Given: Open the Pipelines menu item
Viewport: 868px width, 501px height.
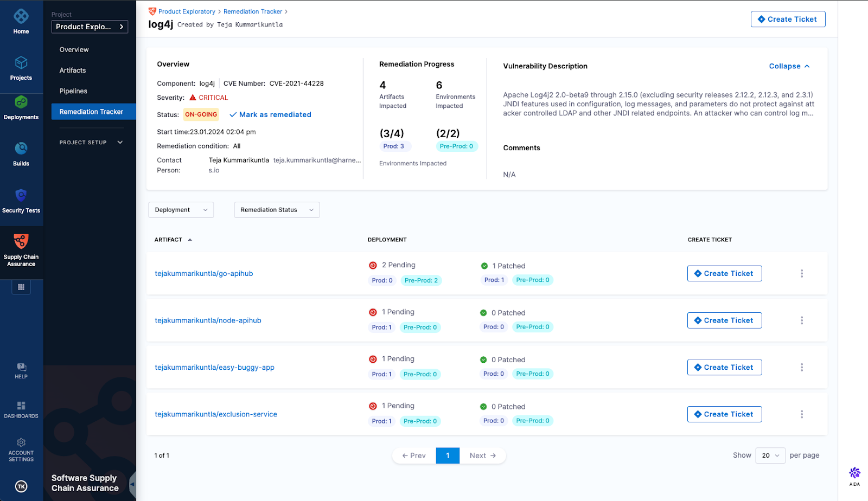Looking at the screenshot, I should pyautogui.click(x=73, y=91).
